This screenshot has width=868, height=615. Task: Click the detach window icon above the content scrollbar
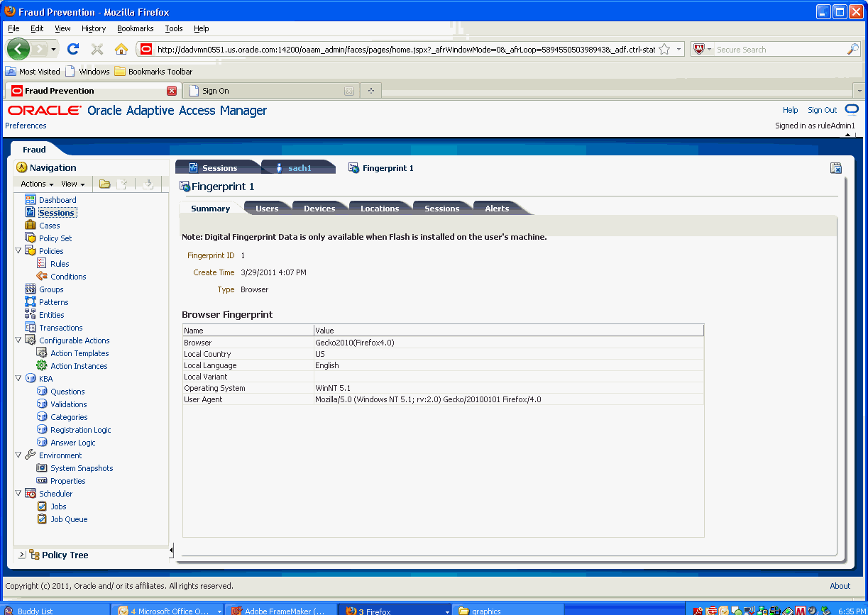836,168
